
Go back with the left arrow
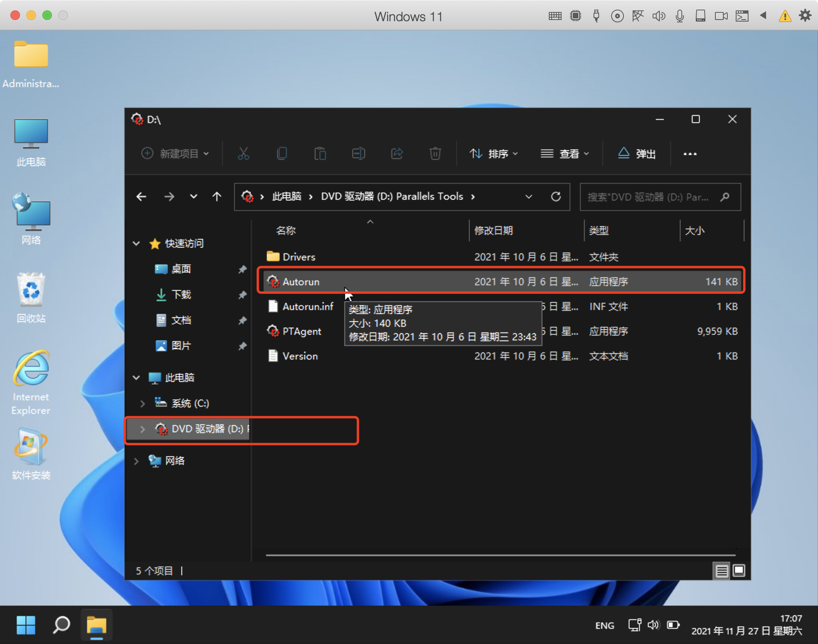tap(141, 197)
